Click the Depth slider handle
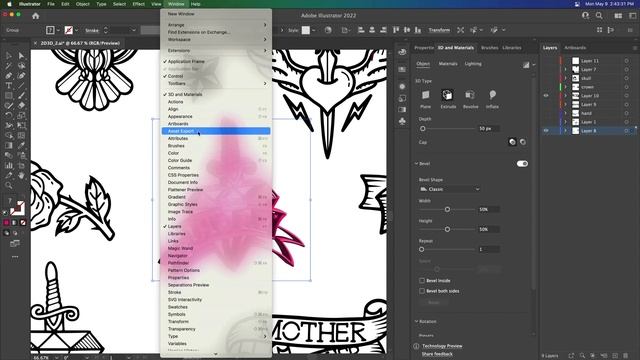 [422, 129]
